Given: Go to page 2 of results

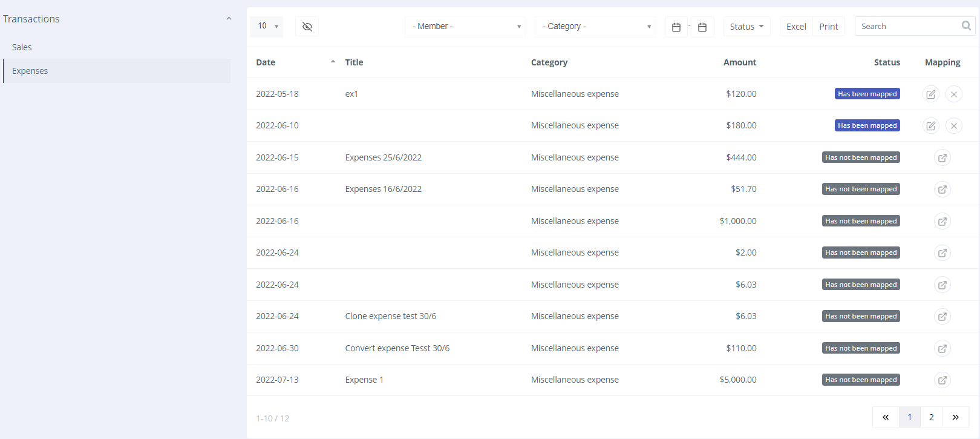Looking at the screenshot, I should (931, 417).
